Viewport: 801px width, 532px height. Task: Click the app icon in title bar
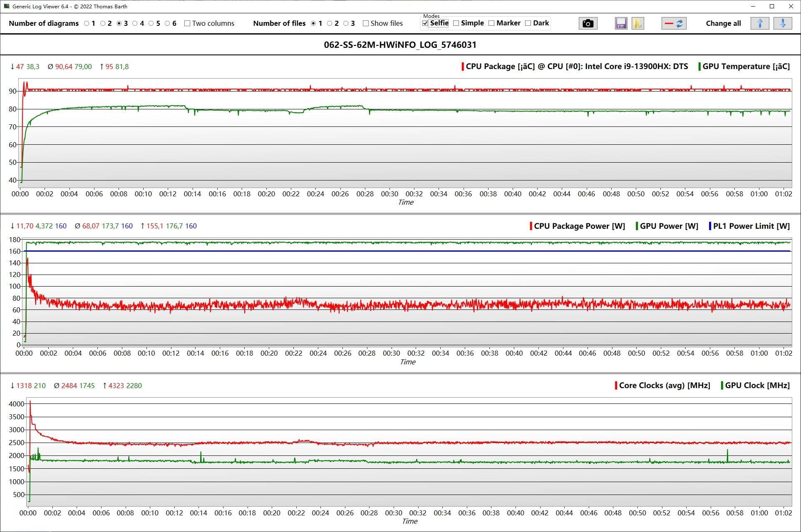(x=6, y=6)
